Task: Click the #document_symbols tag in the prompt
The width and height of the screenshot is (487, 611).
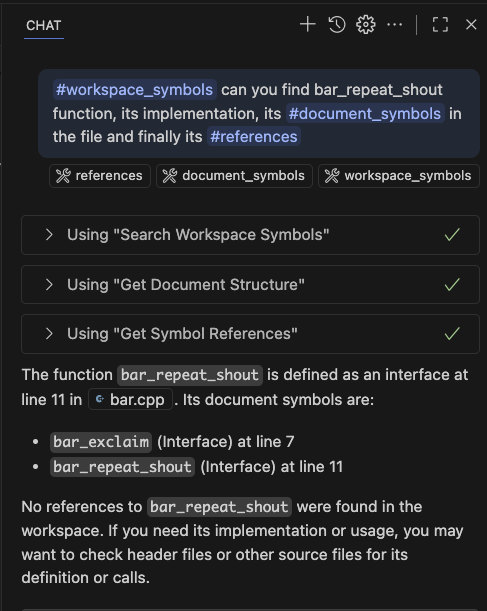Action: point(365,113)
